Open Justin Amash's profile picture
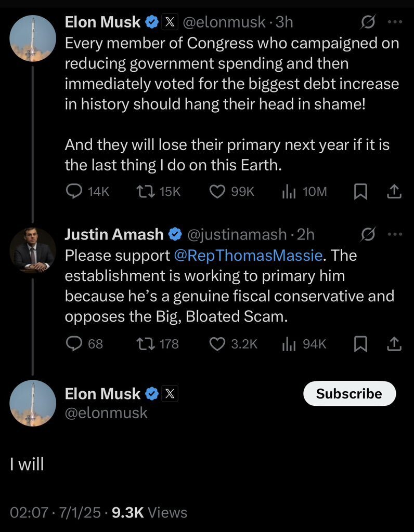Viewport: 414px width, 532px height. point(33,250)
